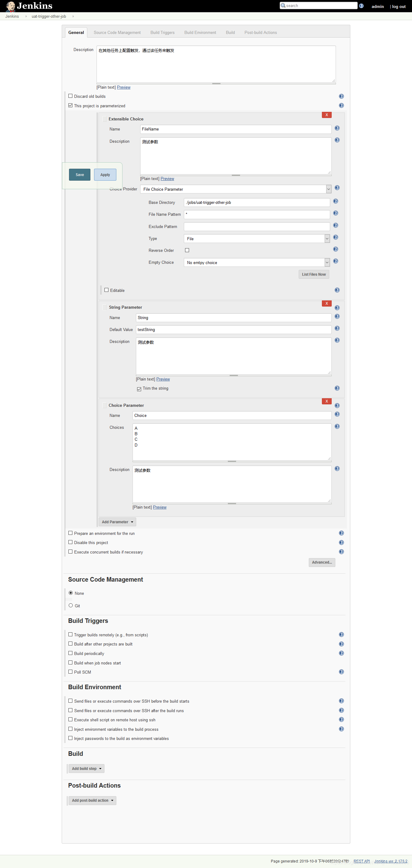The height and width of the screenshot is (868, 412).
Task: Open help for Type dropdown
Action: (x=336, y=237)
